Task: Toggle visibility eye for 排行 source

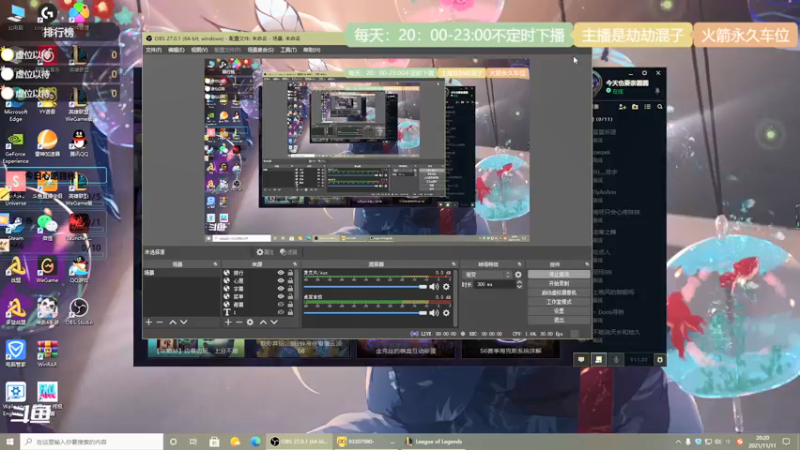Action: [281, 273]
